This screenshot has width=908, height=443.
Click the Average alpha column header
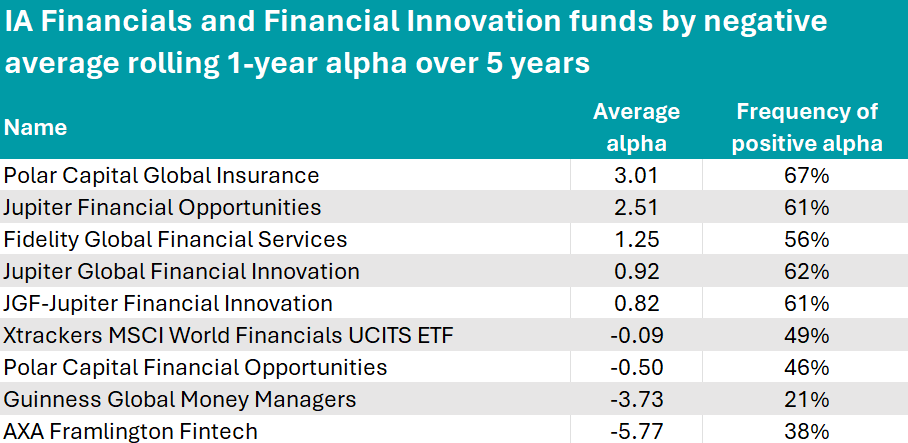pos(636,127)
